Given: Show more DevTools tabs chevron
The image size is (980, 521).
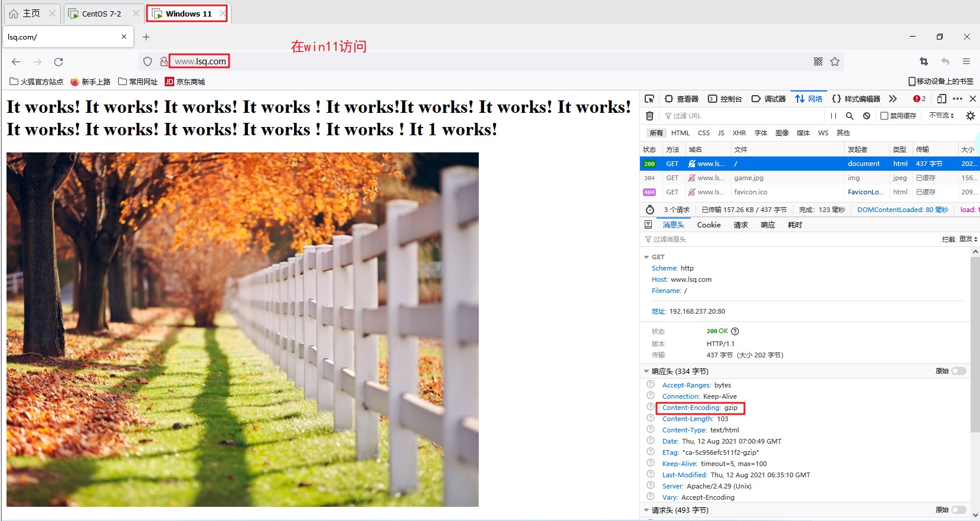Looking at the screenshot, I should pos(893,99).
